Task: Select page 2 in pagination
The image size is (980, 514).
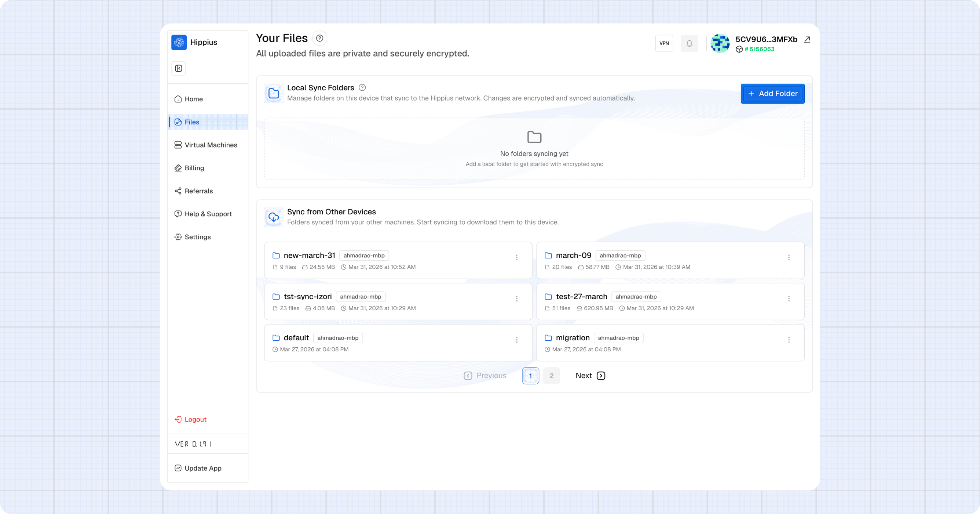Action: (x=551, y=376)
